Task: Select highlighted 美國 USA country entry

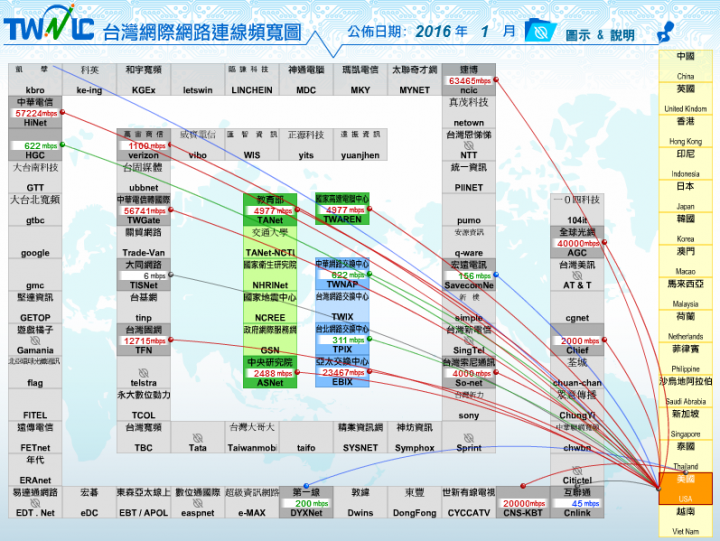Action: pyautogui.click(x=685, y=489)
